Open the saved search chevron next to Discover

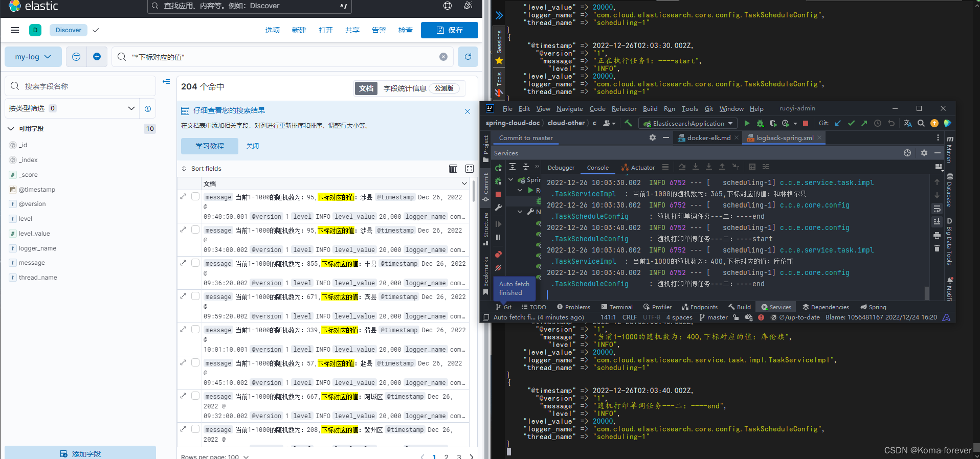pos(96,30)
